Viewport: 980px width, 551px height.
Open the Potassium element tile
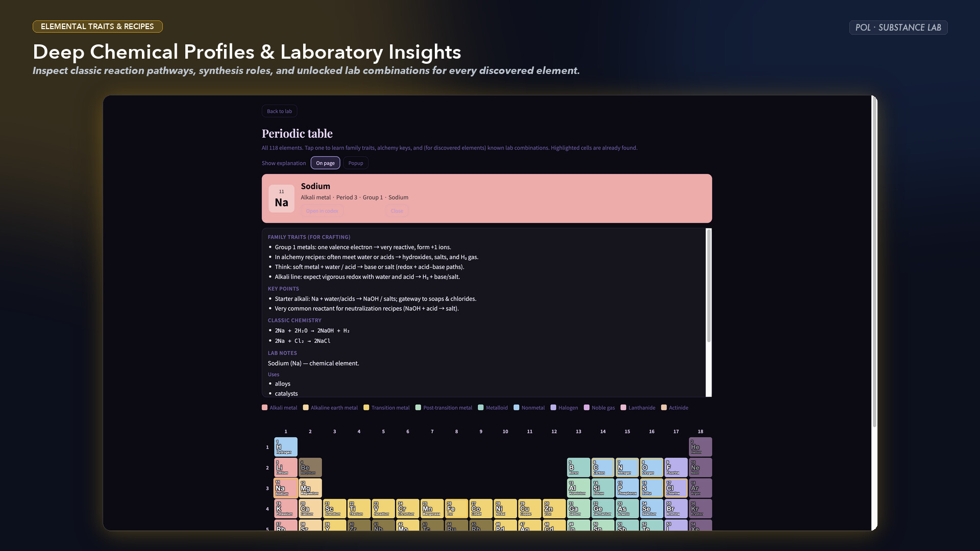[x=286, y=509]
